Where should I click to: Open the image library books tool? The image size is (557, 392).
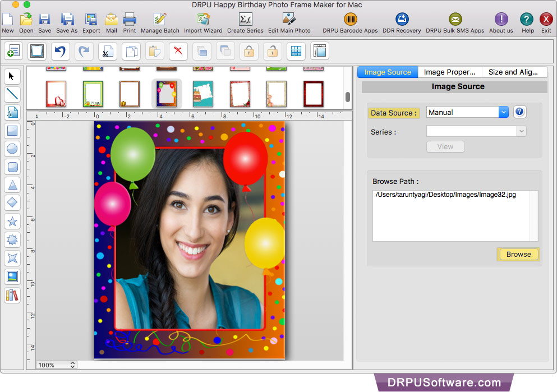(12, 295)
